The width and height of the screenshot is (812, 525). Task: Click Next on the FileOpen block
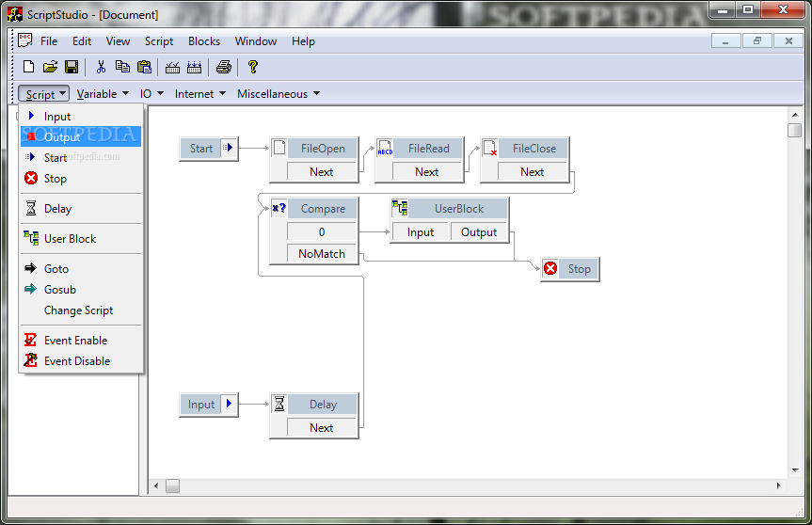point(322,172)
